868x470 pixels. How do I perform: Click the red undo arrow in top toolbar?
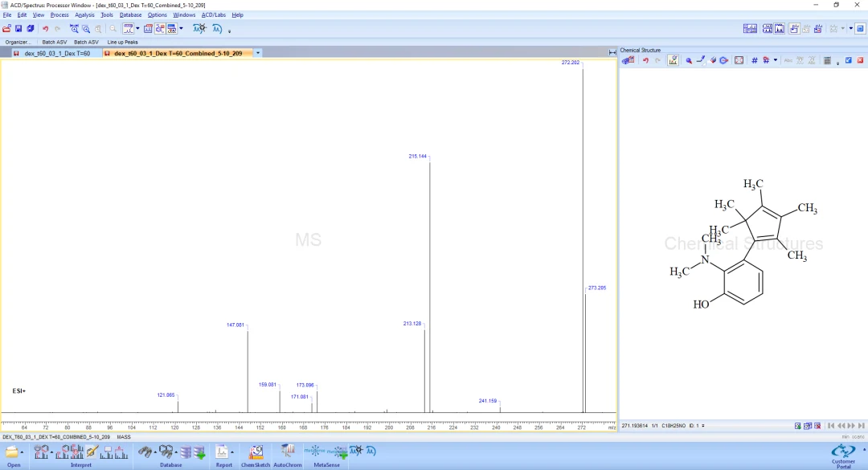(x=45, y=29)
